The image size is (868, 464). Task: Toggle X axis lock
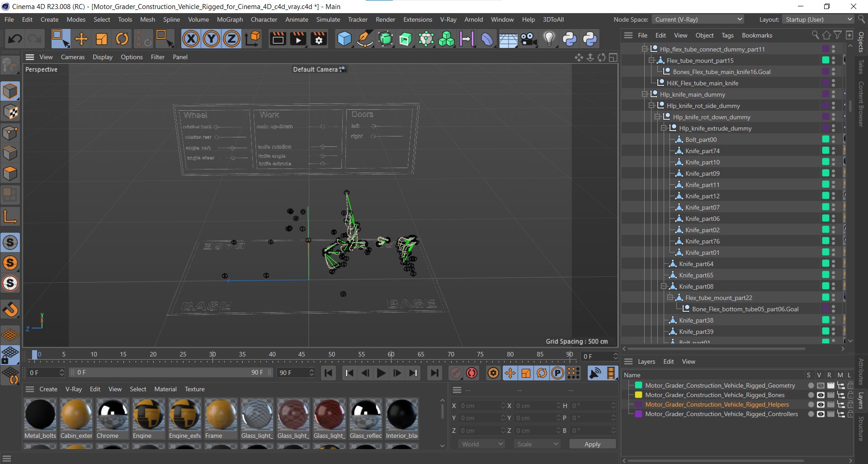(x=191, y=39)
